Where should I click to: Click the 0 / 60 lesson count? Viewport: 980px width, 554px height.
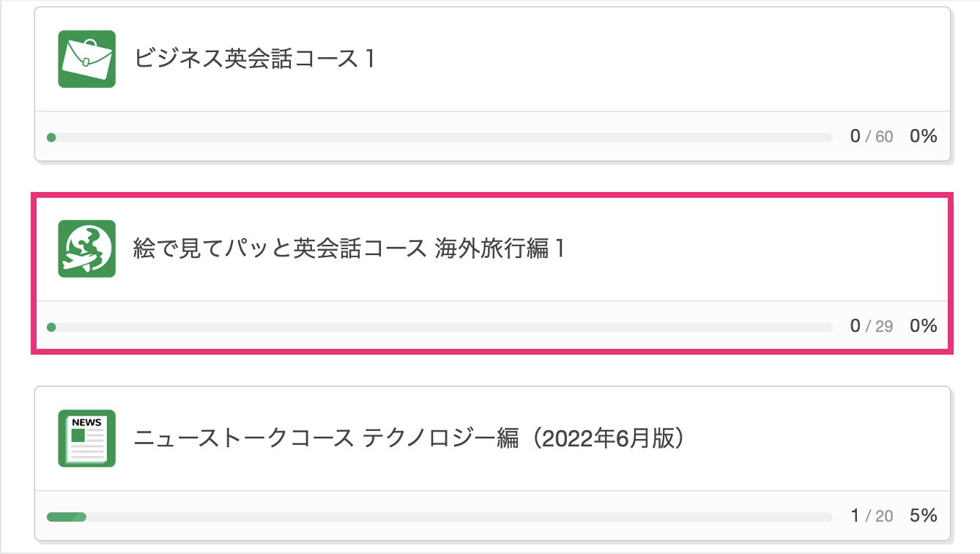871,136
